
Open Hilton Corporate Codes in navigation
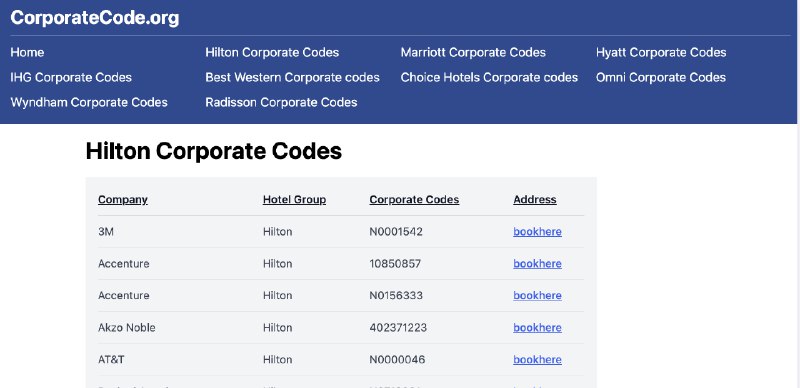tap(272, 53)
